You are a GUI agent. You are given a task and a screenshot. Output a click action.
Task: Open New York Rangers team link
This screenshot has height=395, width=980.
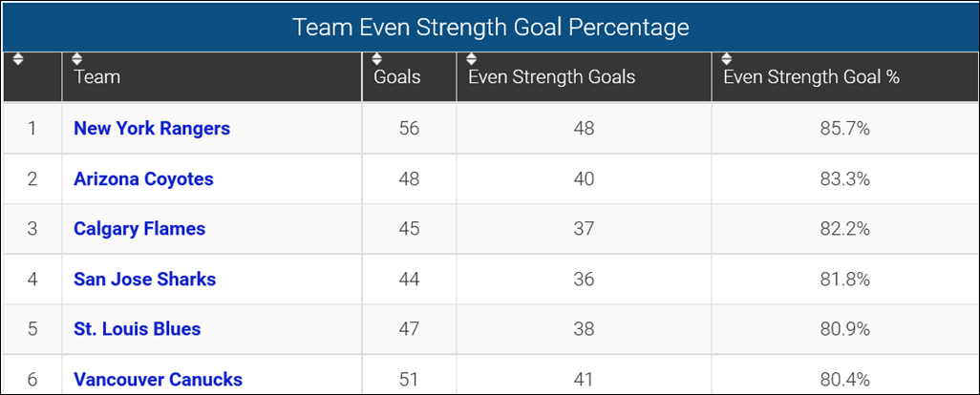point(151,128)
